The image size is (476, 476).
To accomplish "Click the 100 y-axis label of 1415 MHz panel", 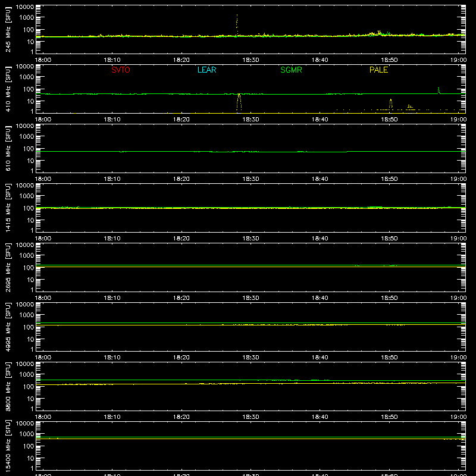I will (29, 208).
